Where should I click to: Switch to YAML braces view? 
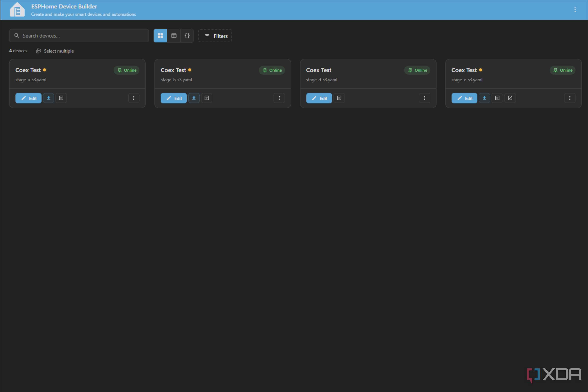point(187,36)
